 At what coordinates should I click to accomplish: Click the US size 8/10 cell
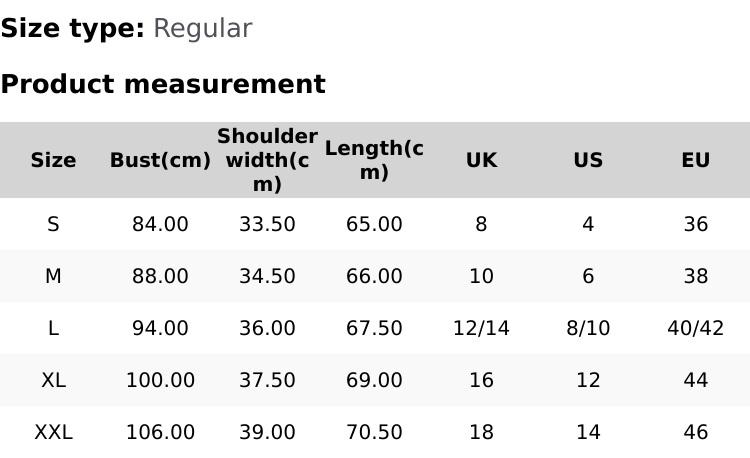(588, 328)
